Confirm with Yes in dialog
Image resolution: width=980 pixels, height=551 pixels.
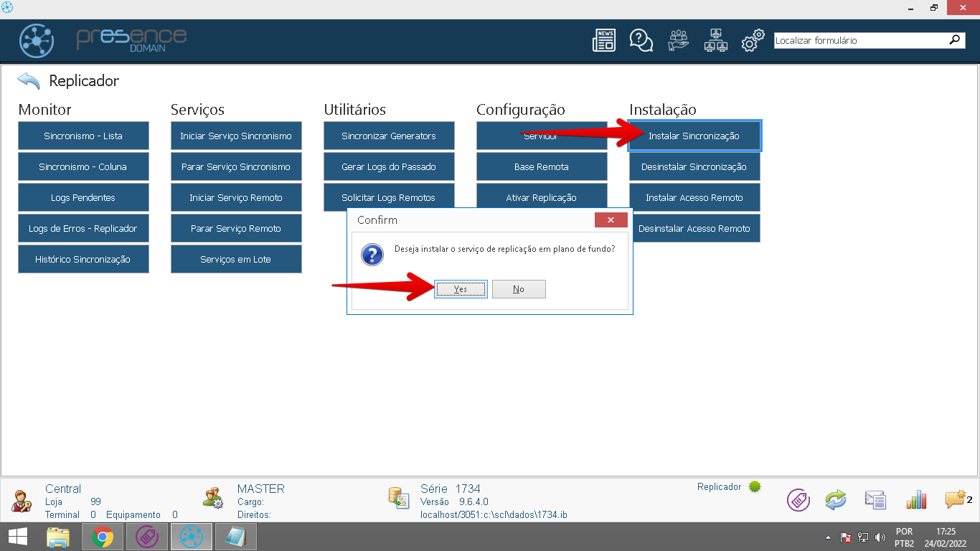click(x=461, y=289)
